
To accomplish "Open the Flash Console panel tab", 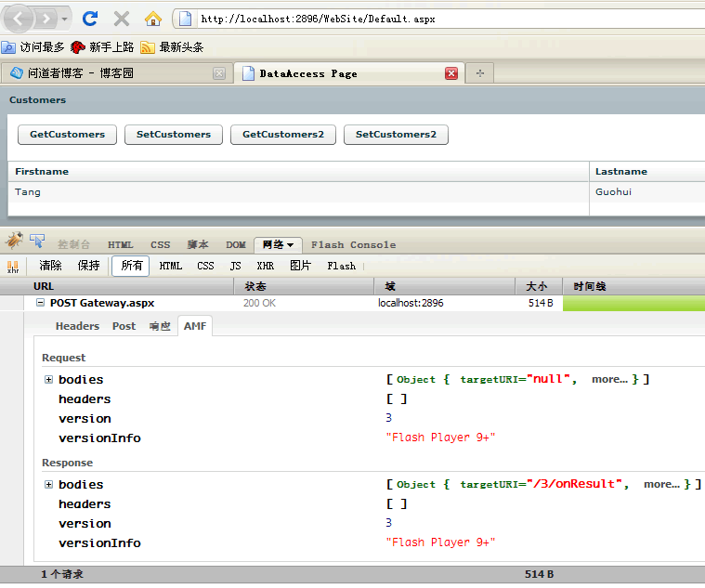I will click(x=353, y=245).
